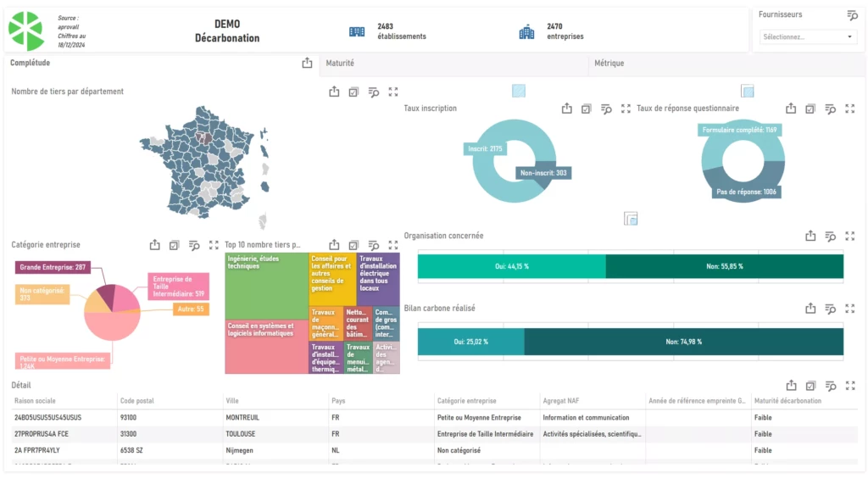Toggle selection checkbox for Taux inscription chart
This screenshot has width=868, height=479.
coord(586,109)
